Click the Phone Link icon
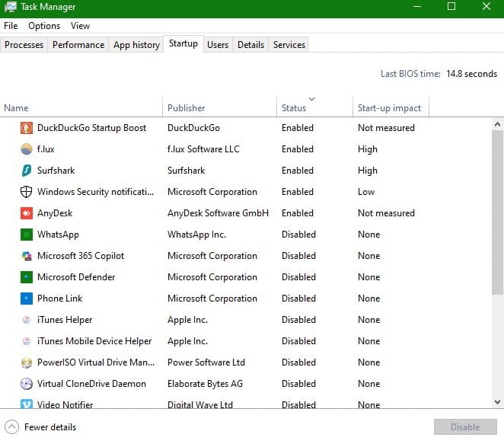This screenshot has width=504, height=444. pos(27,299)
